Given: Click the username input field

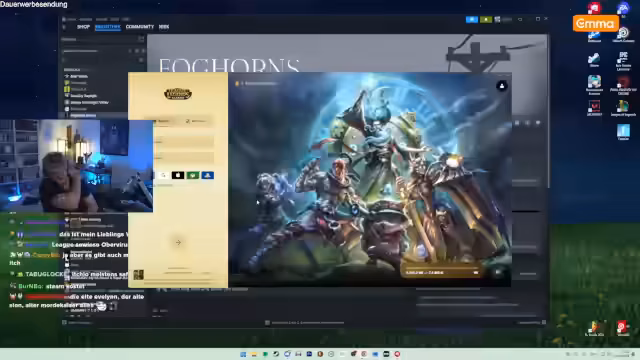Looking at the screenshot, I should 184,141.
